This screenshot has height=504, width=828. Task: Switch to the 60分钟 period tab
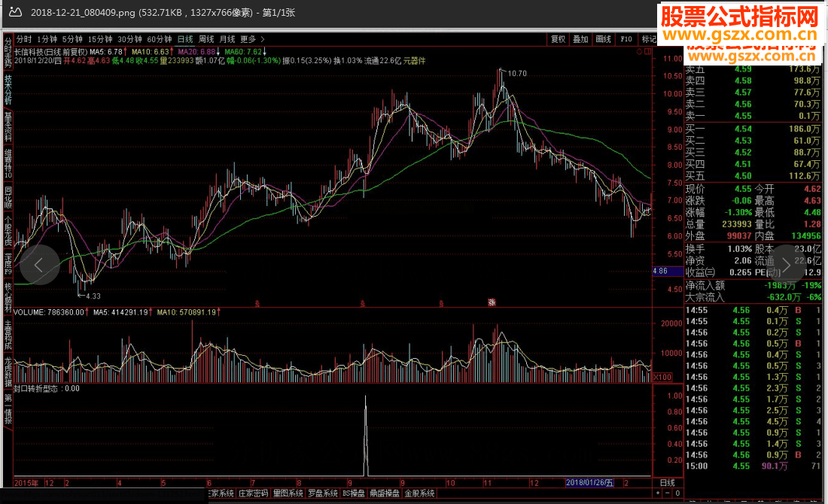point(160,39)
